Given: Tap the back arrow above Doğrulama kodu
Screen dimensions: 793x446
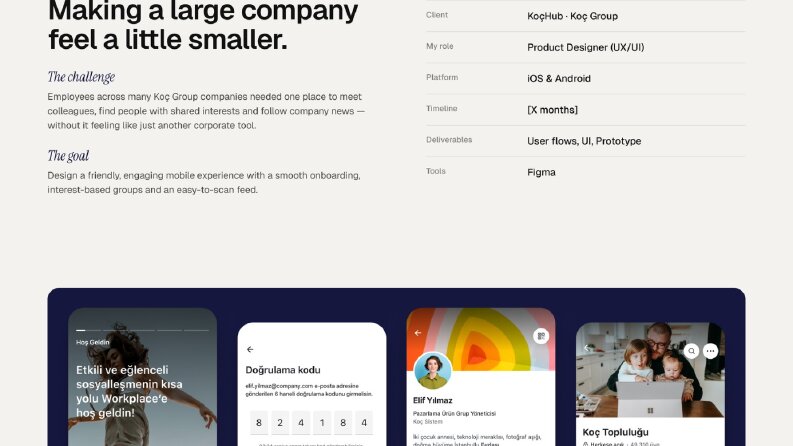Looking at the screenshot, I should pyautogui.click(x=250, y=349).
